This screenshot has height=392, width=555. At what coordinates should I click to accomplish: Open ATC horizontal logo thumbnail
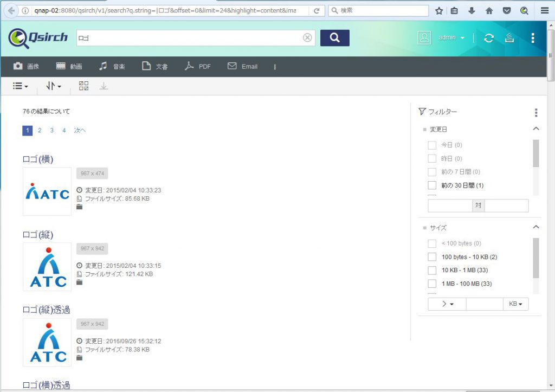click(x=47, y=191)
